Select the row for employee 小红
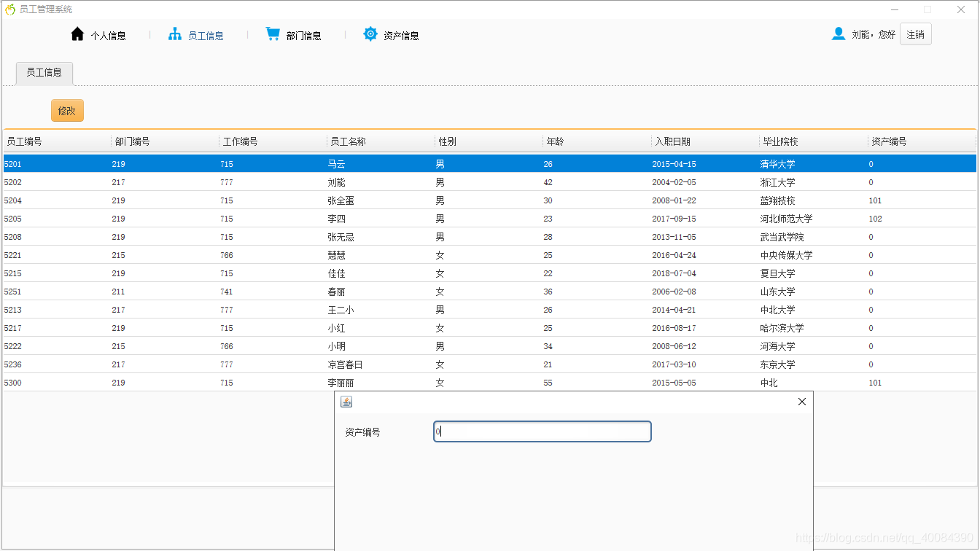This screenshot has height=551, width=980. (x=489, y=328)
